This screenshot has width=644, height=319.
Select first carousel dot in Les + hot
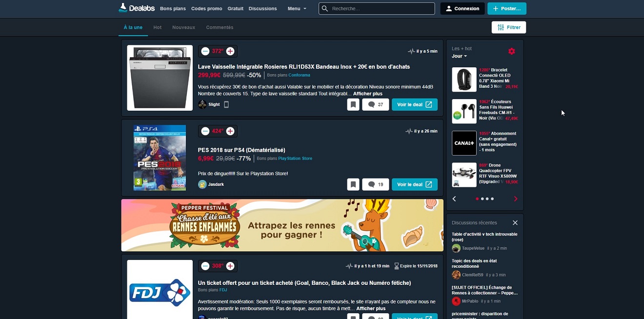tap(477, 199)
